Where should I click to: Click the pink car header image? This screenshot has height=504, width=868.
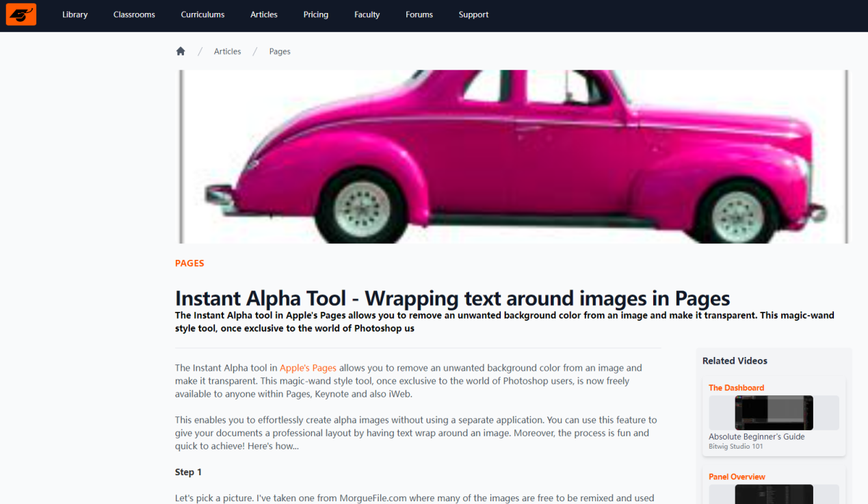[x=513, y=157]
